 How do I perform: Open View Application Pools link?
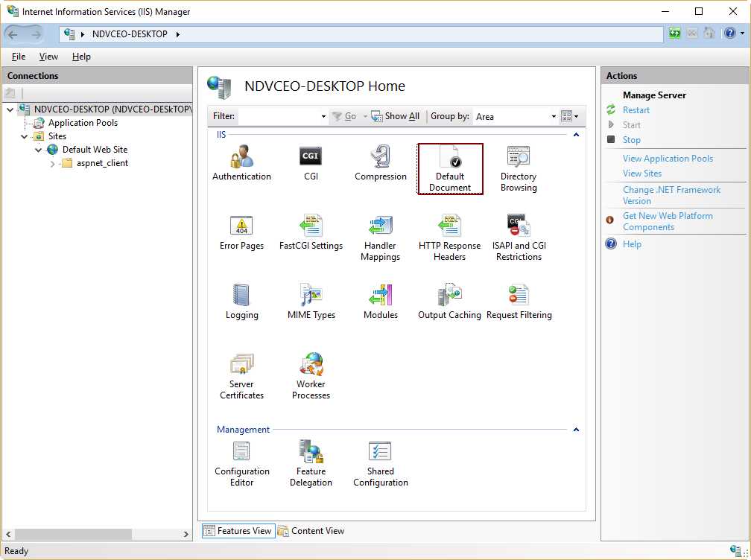(x=667, y=158)
